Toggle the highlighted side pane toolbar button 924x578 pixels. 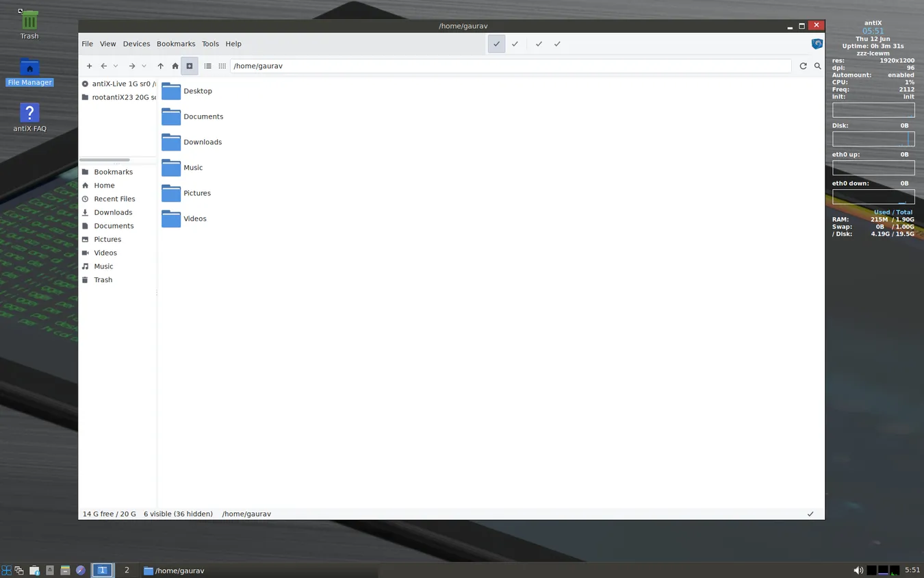point(190,66)
